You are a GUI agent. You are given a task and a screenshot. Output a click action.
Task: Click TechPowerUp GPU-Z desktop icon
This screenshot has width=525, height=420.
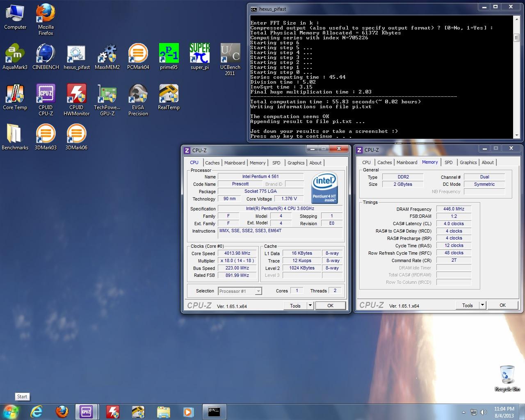(x=107, y=100)
